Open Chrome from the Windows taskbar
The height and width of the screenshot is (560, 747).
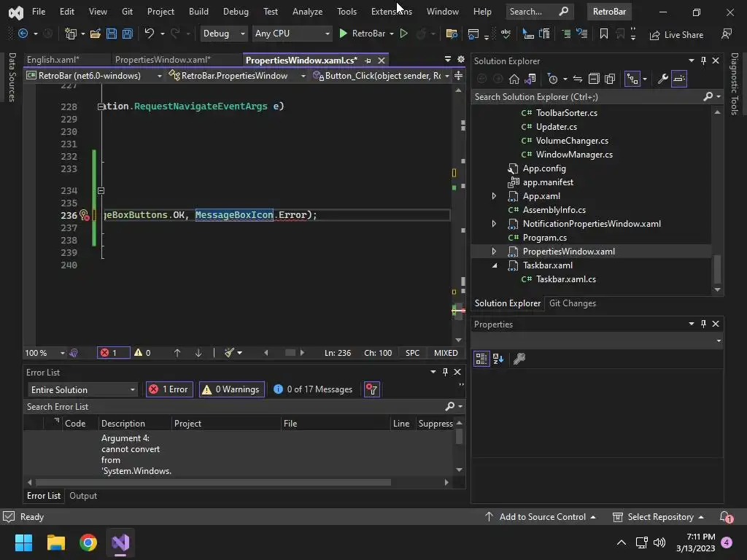[88, 542]
